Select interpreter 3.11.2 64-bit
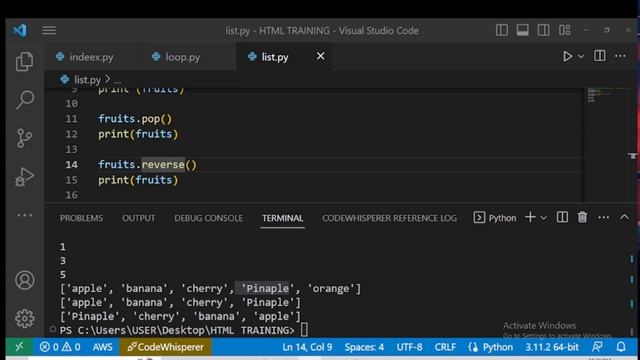The image size is (640, 360). click(x=552, y=347)
